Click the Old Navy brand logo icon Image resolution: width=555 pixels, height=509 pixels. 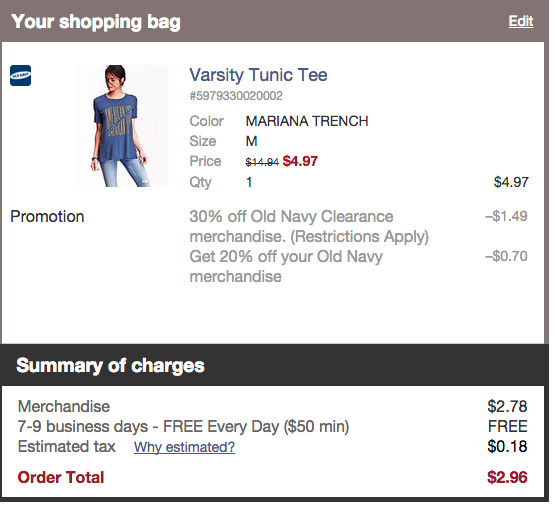click(21, 75)
